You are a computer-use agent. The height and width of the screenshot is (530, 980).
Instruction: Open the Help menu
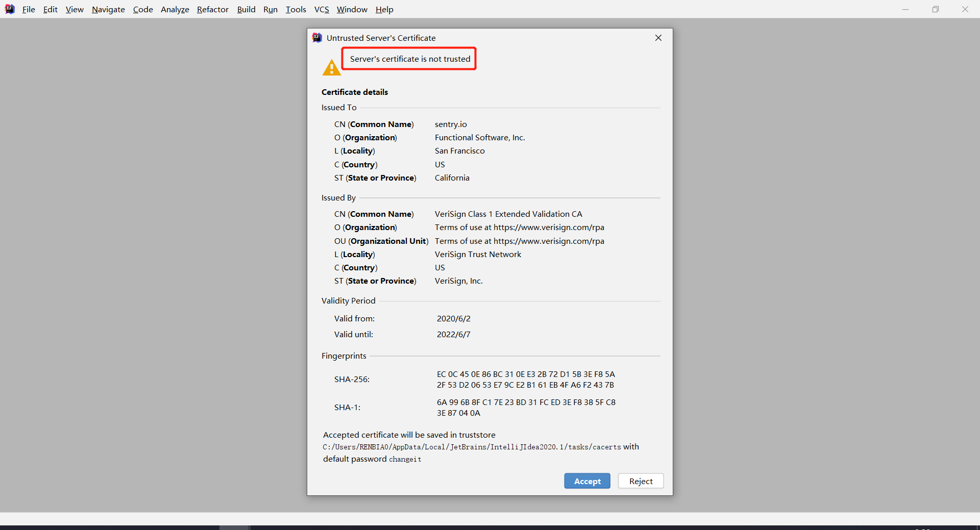(384, 9)
